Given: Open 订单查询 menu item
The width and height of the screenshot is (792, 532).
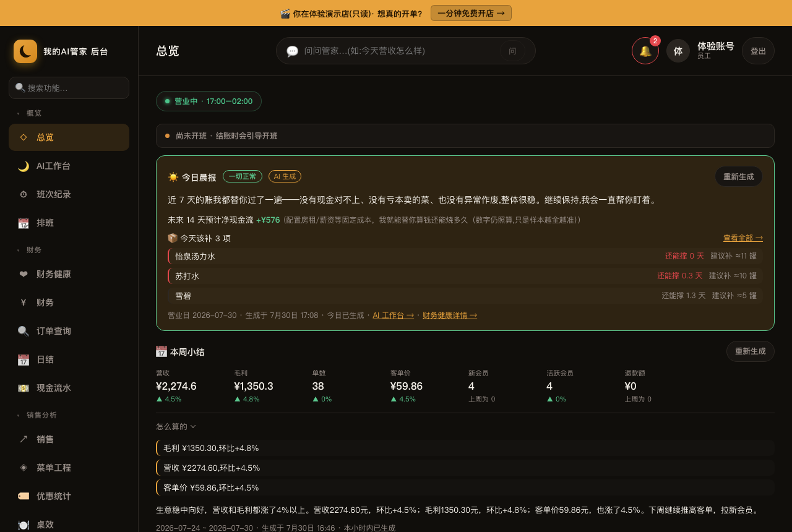Looking at the screenshot, I should (x=69, y=331).
